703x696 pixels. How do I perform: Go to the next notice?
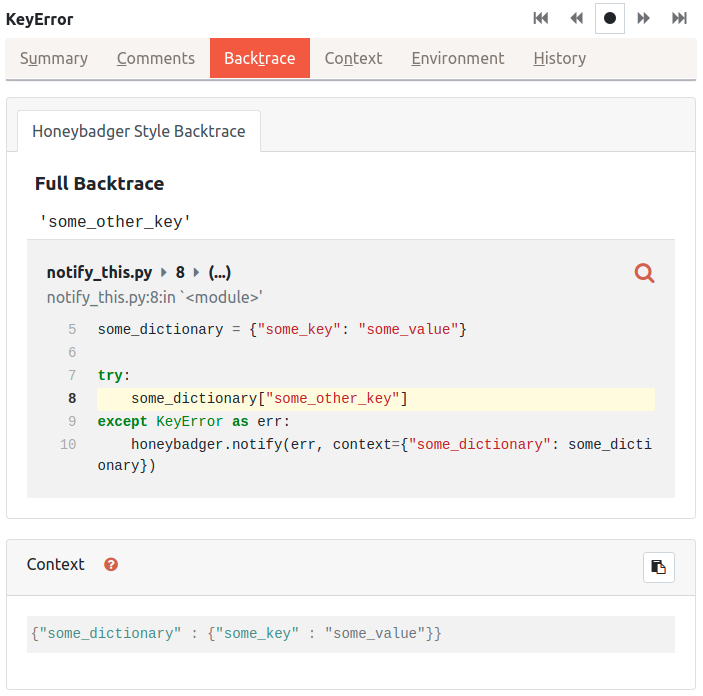click(643, 18)
